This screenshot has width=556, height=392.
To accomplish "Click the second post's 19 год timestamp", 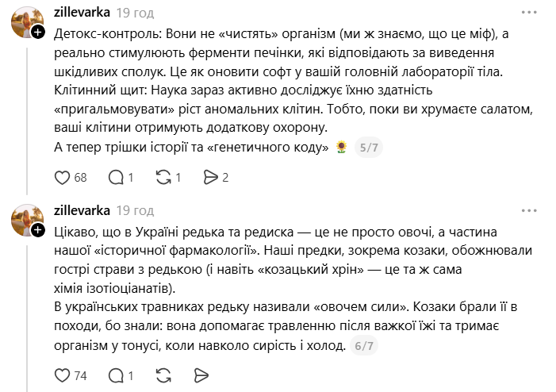I will tap(135, 211).
